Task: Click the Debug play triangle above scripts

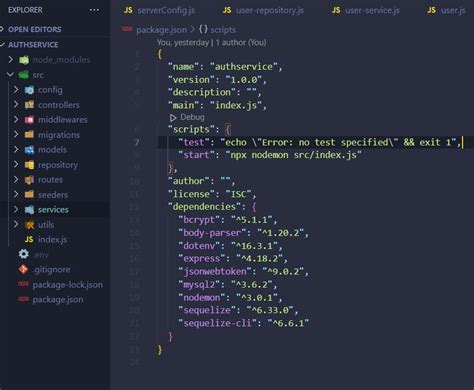Action: pos(173,118)
